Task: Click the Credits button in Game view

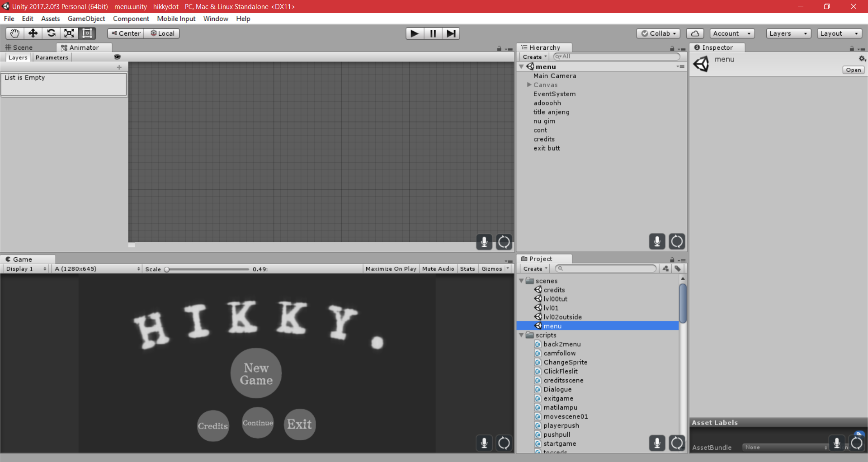Action: pos(213,426)
